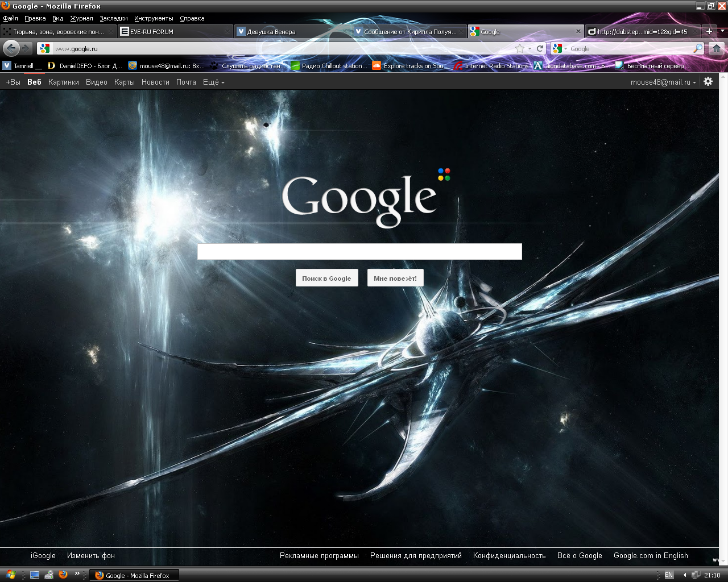Viewport: 728px width, 582px height.
Task: Click the Изменить фон link
Action: [x=91, y=555]
